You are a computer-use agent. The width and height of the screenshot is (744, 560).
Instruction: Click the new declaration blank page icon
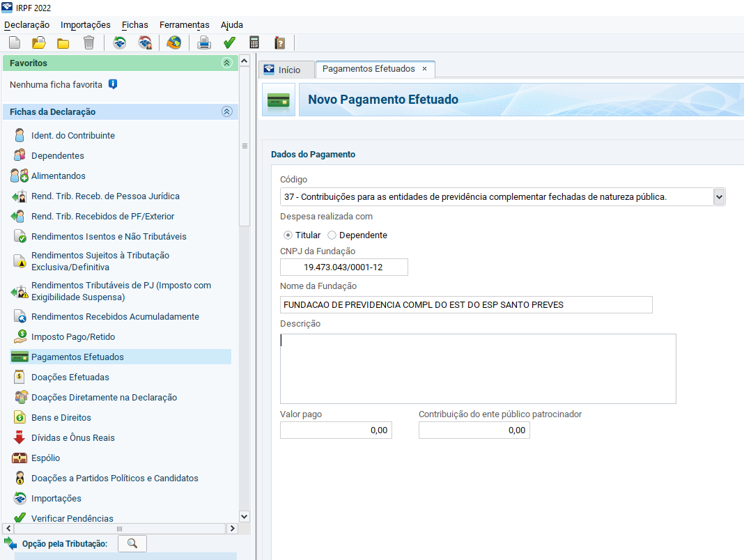click(14, 43)
